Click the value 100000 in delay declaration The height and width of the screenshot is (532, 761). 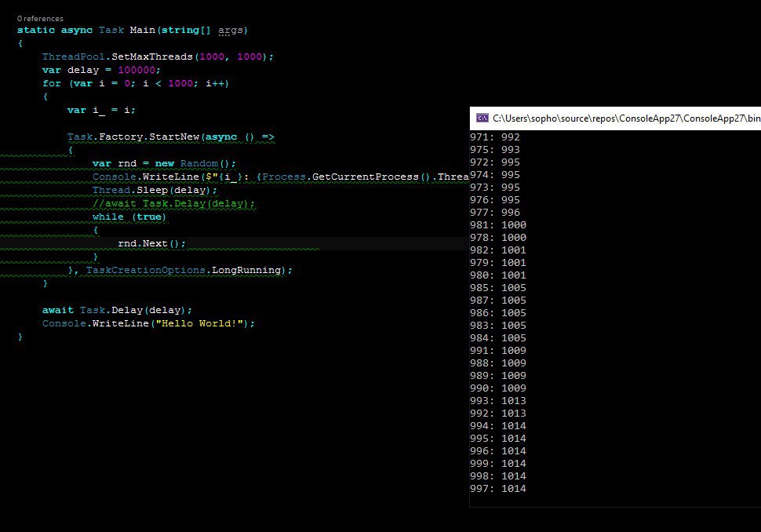137,70
